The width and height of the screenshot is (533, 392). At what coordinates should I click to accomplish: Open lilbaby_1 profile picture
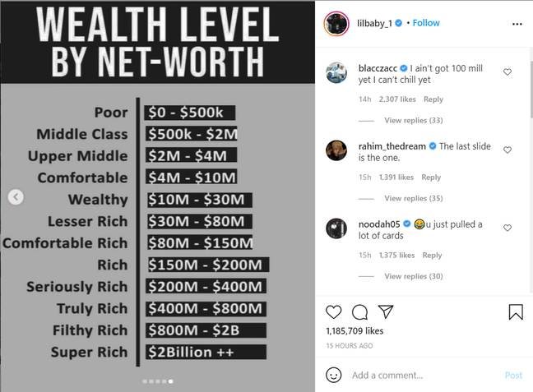pyautogui.click(x=336, y=24)
